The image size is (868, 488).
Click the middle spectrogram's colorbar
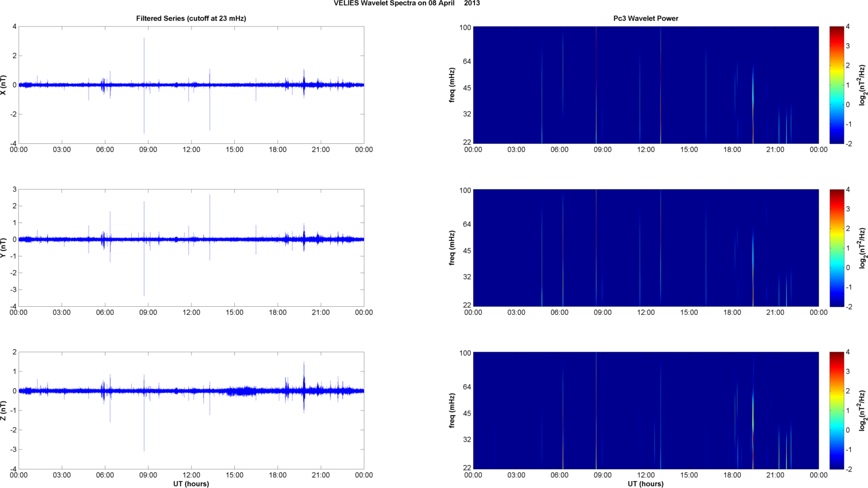(836, 248)
